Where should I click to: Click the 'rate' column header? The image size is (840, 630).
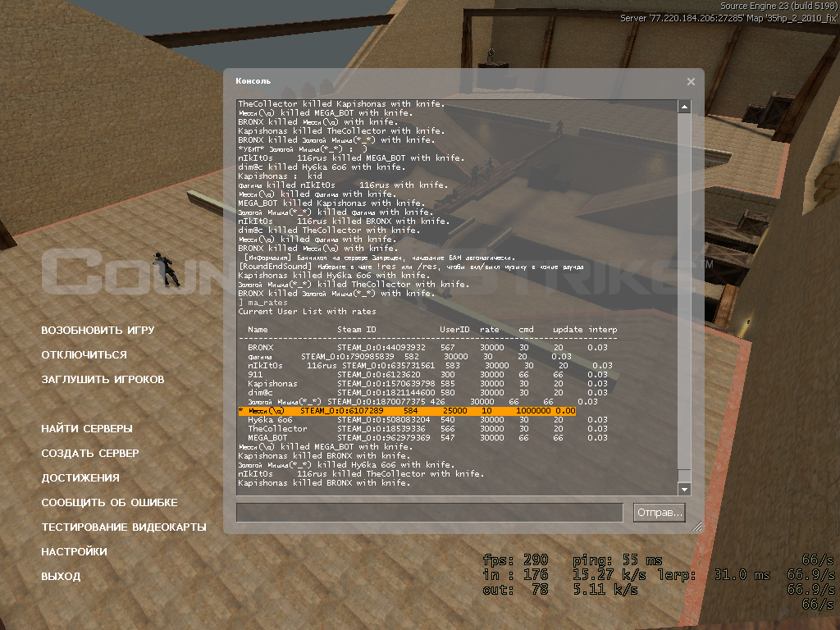point(489,330)
